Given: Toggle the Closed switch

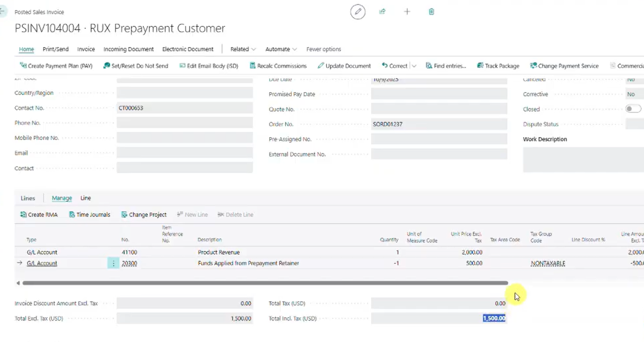Looking at the screenshot, I should [633, 109].
